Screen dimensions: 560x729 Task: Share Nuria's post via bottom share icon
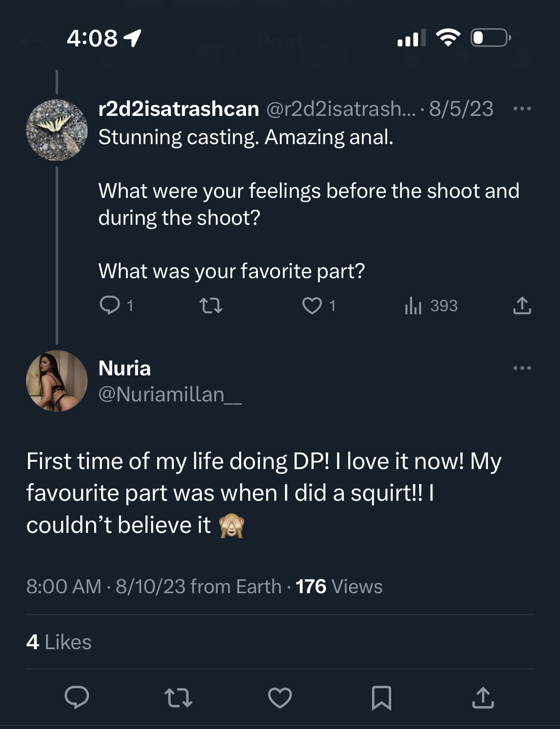[483, 697]
